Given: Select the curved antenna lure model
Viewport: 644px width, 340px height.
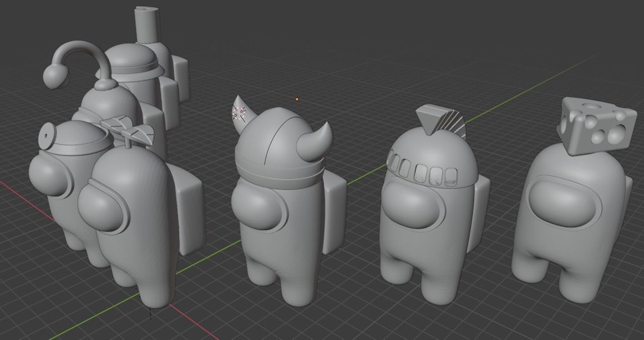Looking at the screenshot, I should [x=78, y=65].
